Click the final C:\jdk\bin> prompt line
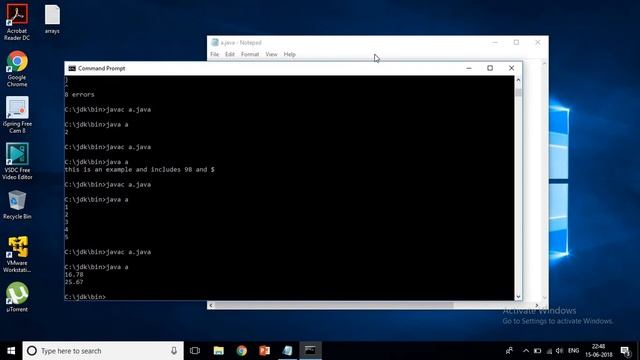The image size is (640, 360). click(x=85, y=297)
